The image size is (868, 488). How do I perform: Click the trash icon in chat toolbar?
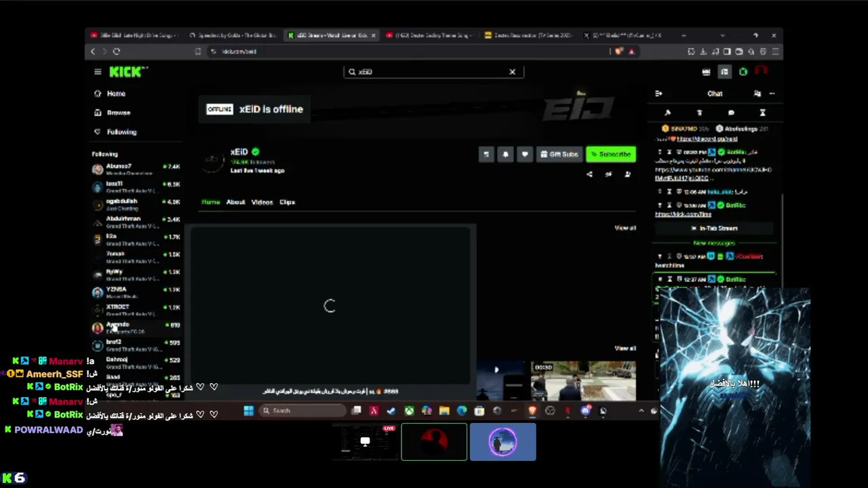click(x=699, y=113)
